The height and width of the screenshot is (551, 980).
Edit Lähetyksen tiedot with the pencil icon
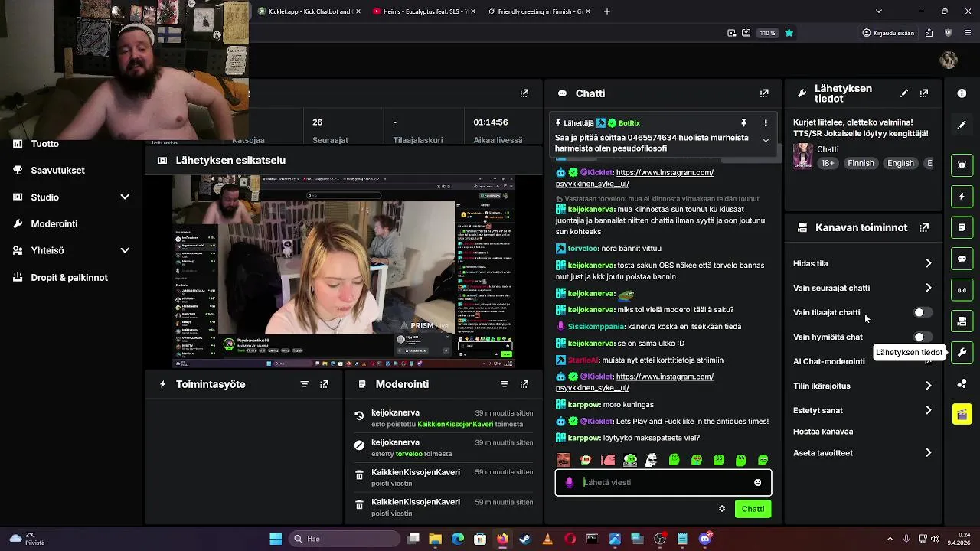coord(904,93)
